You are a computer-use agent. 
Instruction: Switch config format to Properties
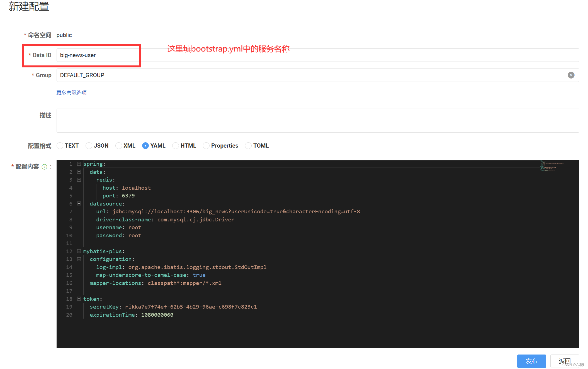pyautogui.click(x=206, y=146)
